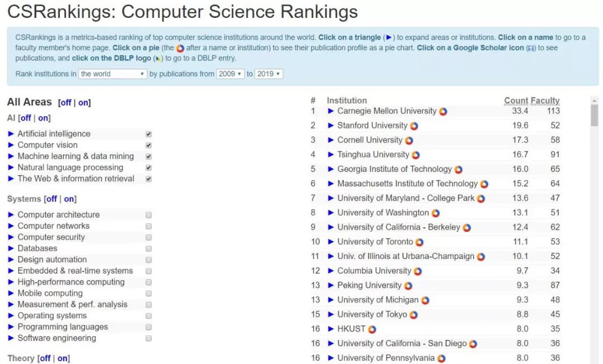Click the 'on' link beside All Areas
The image size is (603, 364).
(x=83, y=103)
